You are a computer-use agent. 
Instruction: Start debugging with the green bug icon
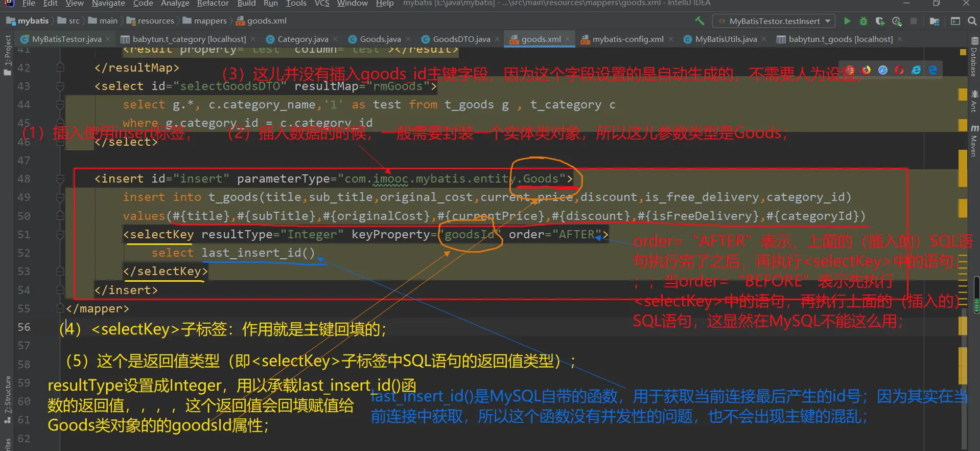[864, 21]
